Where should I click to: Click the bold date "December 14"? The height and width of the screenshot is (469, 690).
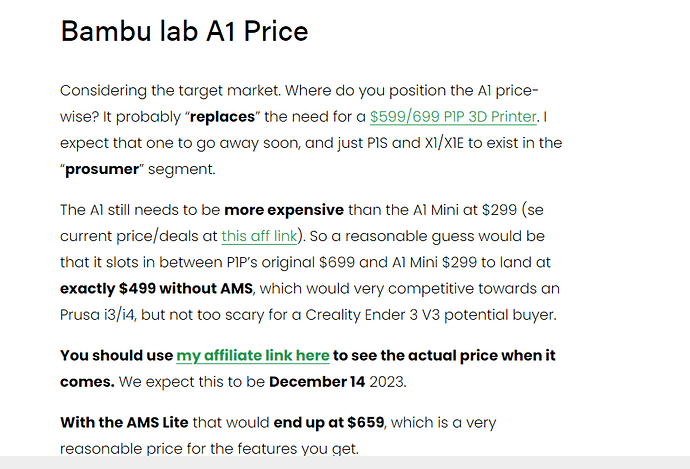[317, 382]
